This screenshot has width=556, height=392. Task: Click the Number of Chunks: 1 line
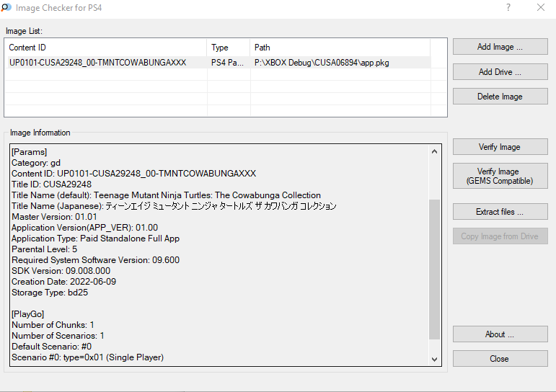click(x=53, y=325)
